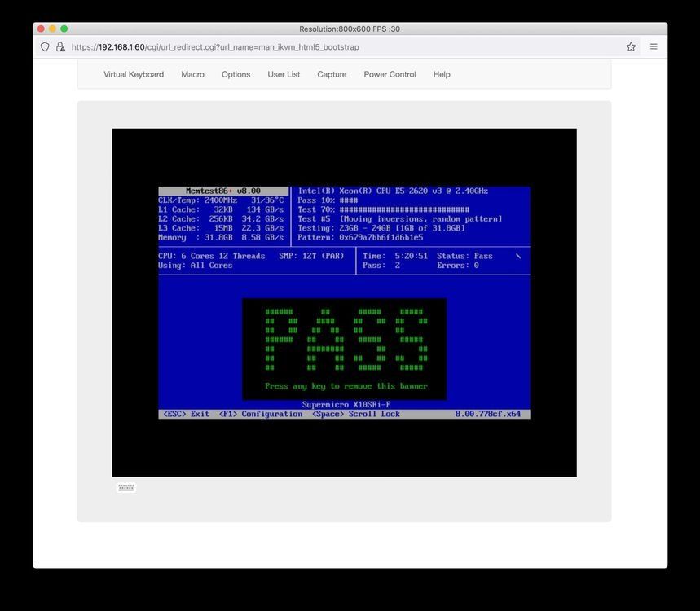The width and height of the screenshot is (700, 611).
Task: Click the 'Testing: 23GB - 24GB' line
Action: tap(381, 228)
